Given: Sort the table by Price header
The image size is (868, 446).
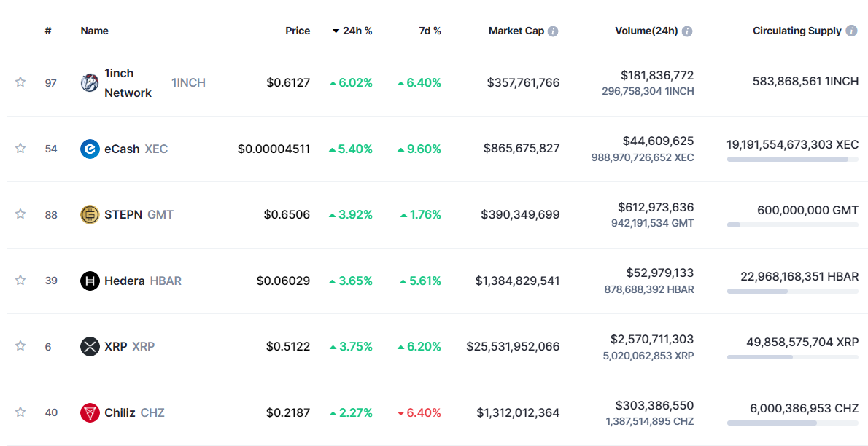Looking at the screenshot, I should (298, 31).
